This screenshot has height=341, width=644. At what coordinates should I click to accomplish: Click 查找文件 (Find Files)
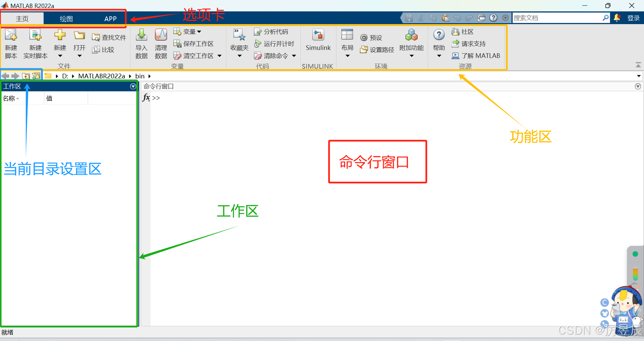pyautogui.click(x=109, y=38)
